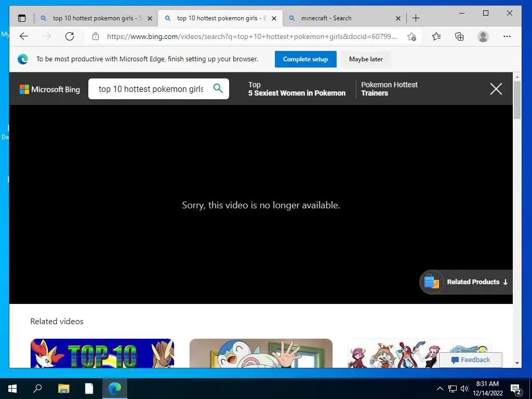Close the first top 10 hottest pokemon girls tab
This screenshot has width=532, height=399.
pyautogui.click(x=150, y=18)
